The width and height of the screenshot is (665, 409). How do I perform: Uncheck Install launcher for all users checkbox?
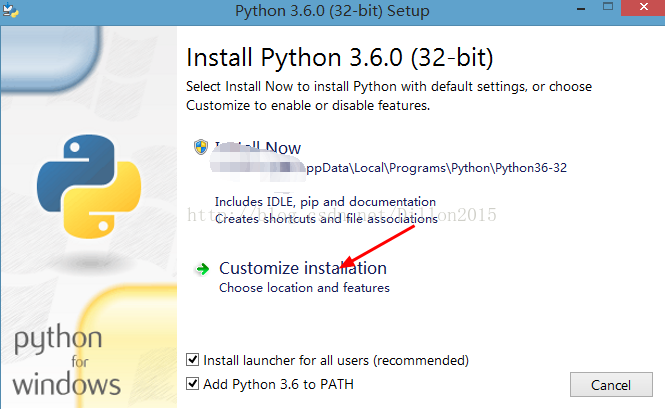click(x=193, y=360)
